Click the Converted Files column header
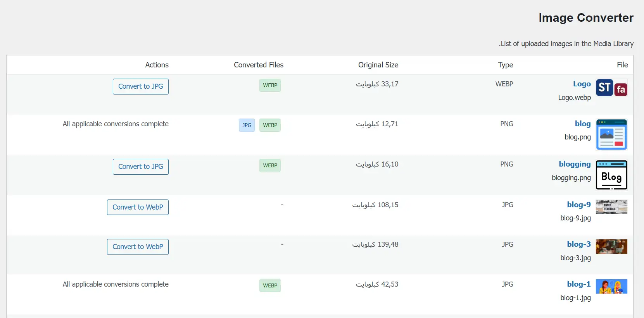644x318 pixels. (x=259, y=65)
